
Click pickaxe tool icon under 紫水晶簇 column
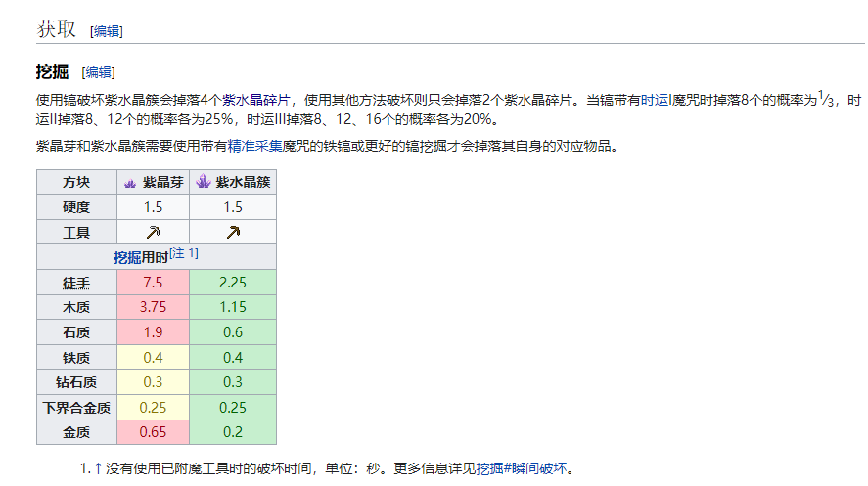(233, 232)
